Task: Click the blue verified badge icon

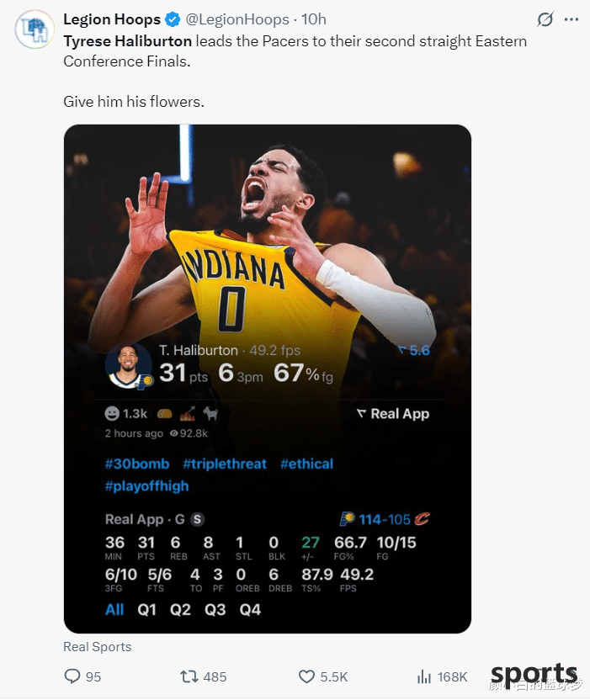Action: (x=173, y=19)
